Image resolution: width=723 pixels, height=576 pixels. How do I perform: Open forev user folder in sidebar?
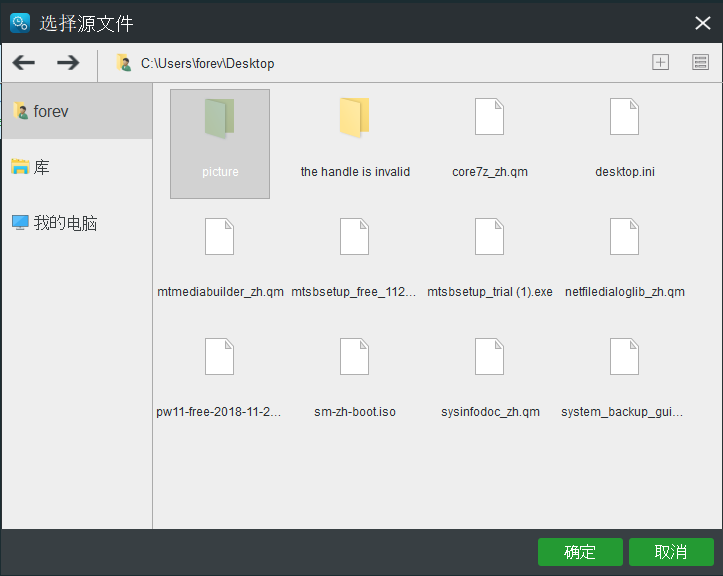coord(77,111)
